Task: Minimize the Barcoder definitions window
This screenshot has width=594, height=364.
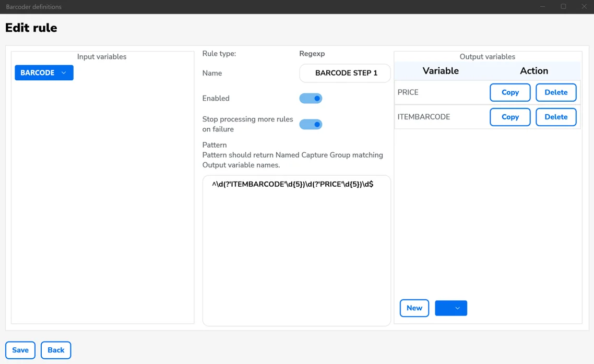Action: (x=543, y=7)
